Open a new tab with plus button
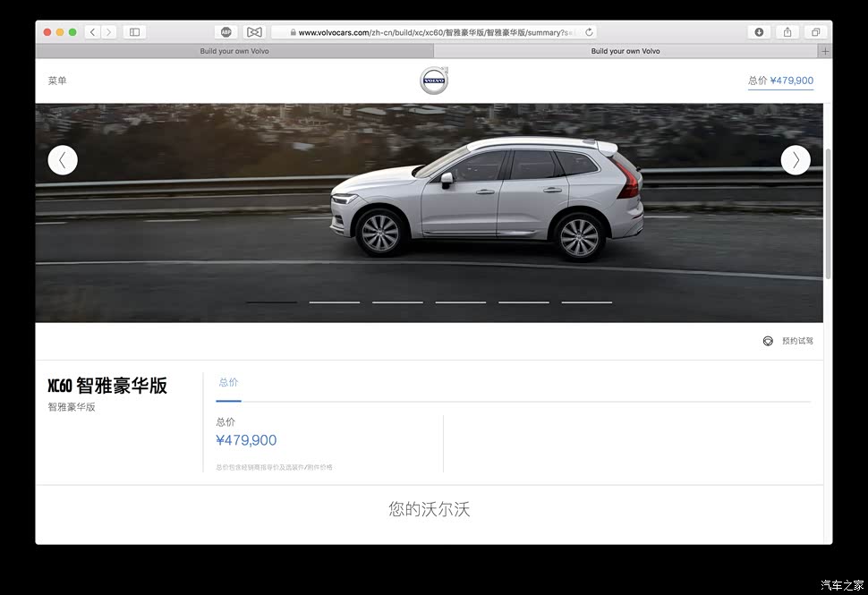Screen dimensions: 868x595 [x=825, y=51]
